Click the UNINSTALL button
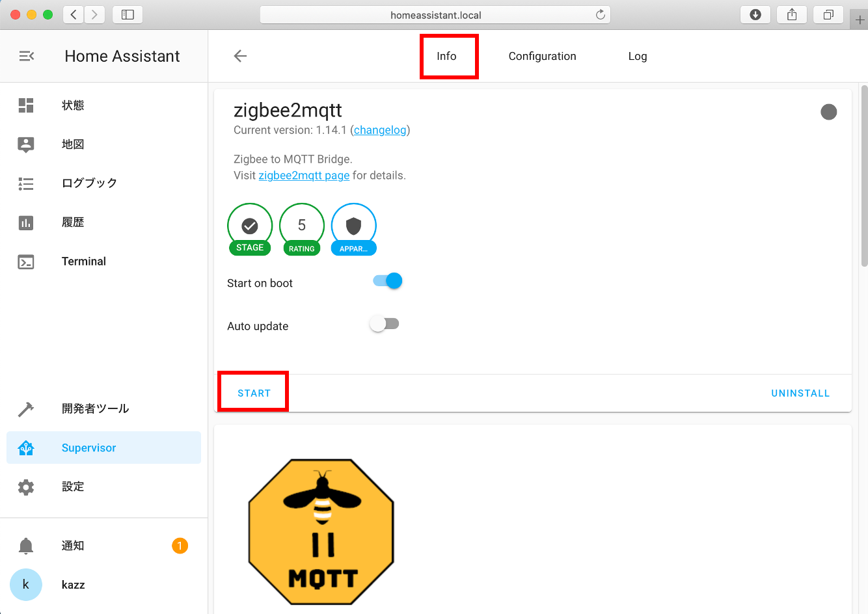This screenshot has height=614, width=868. [x=800, y=393]
